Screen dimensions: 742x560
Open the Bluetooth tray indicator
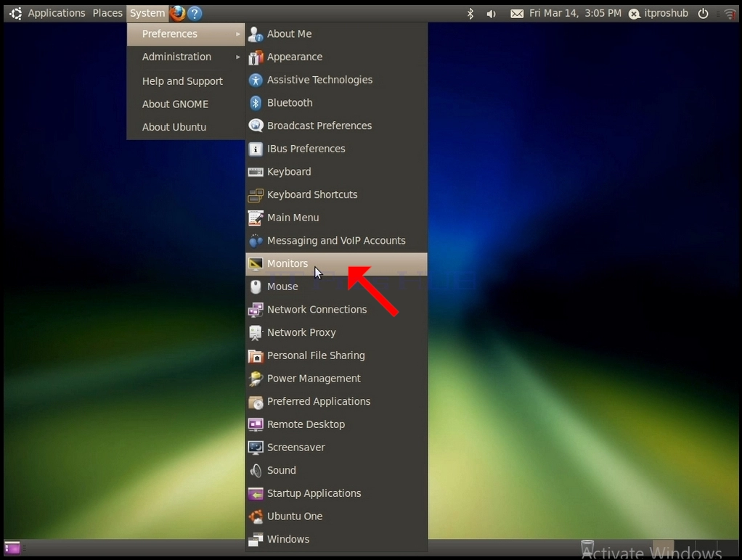[x=470, y=13]
